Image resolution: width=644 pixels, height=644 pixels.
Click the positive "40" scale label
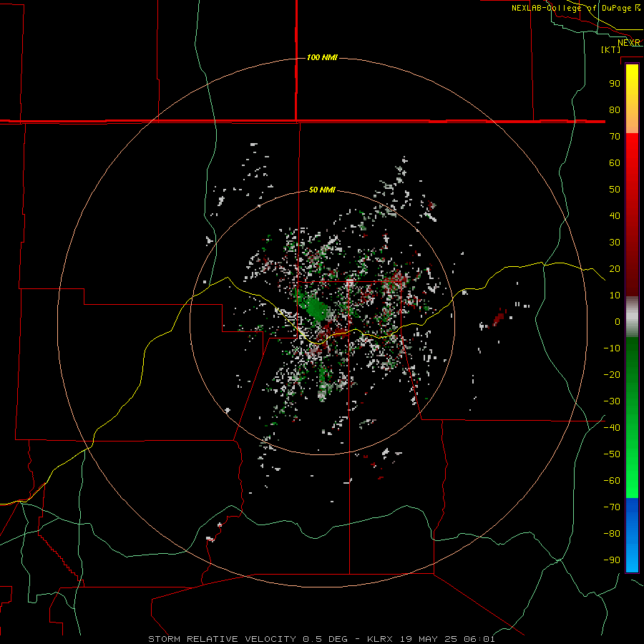(615, 216)
